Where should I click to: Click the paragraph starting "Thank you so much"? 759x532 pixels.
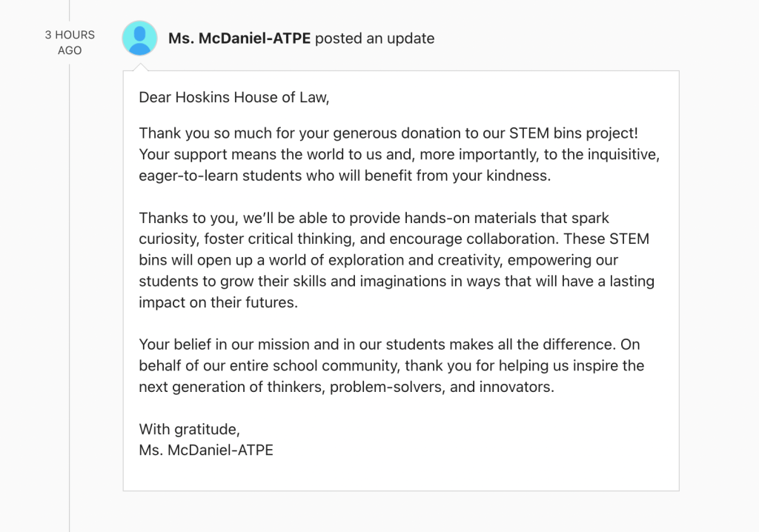pyautogui.click(x=399, y=155)
